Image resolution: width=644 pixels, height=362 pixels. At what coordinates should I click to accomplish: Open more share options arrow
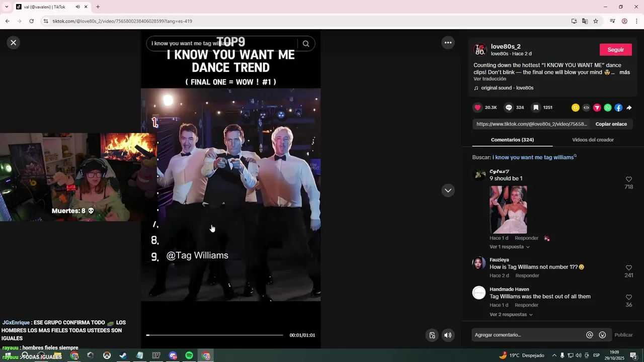[629, 108]
